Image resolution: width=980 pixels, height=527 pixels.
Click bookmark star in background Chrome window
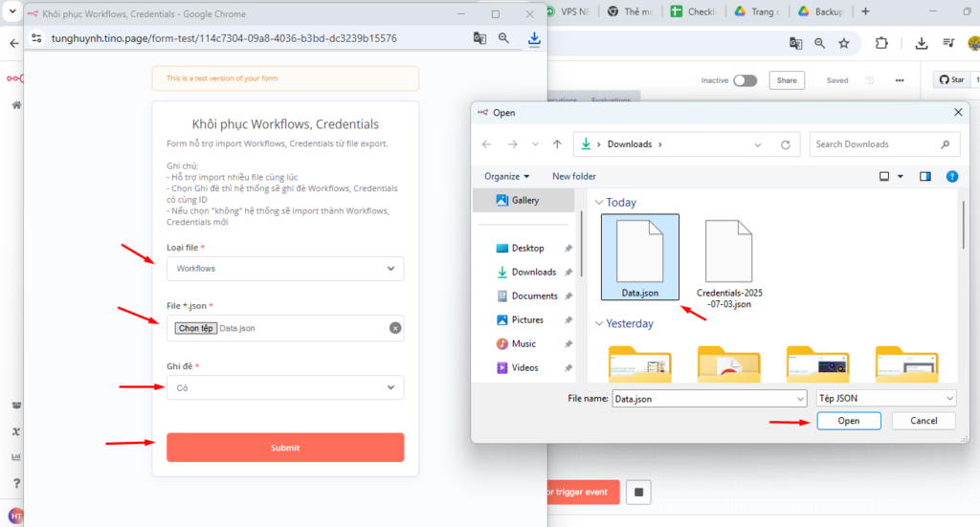pos(844,43)
